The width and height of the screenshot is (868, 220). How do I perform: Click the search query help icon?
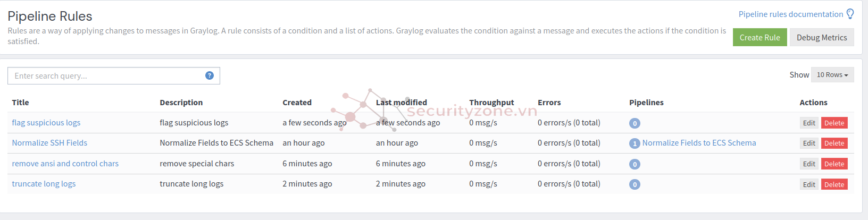pos(210,75)
